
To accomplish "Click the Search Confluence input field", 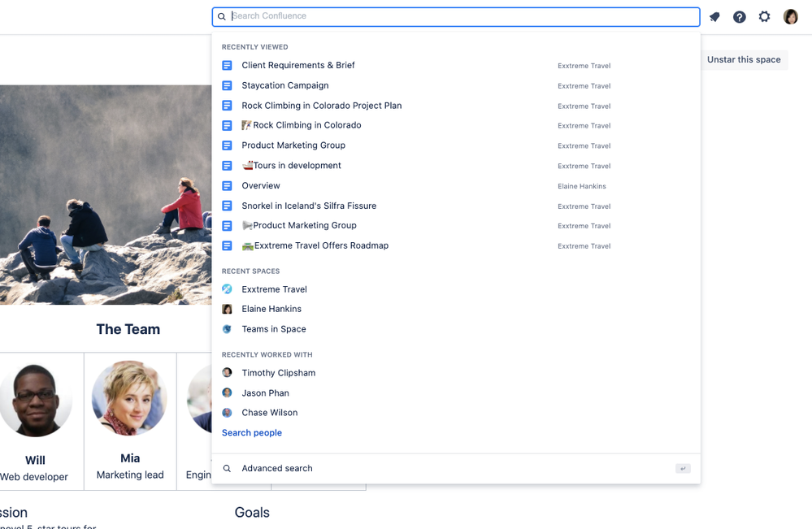I will (x=456, y=16).
